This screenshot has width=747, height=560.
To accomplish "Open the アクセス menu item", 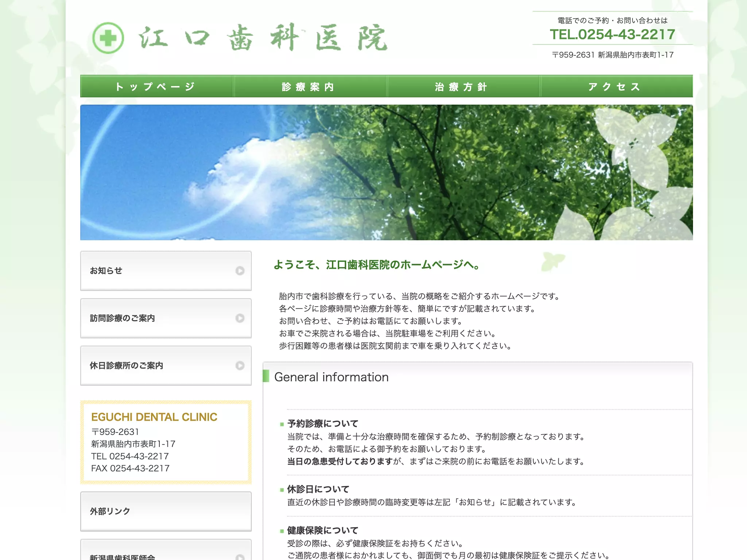I will tap(616, 86).
